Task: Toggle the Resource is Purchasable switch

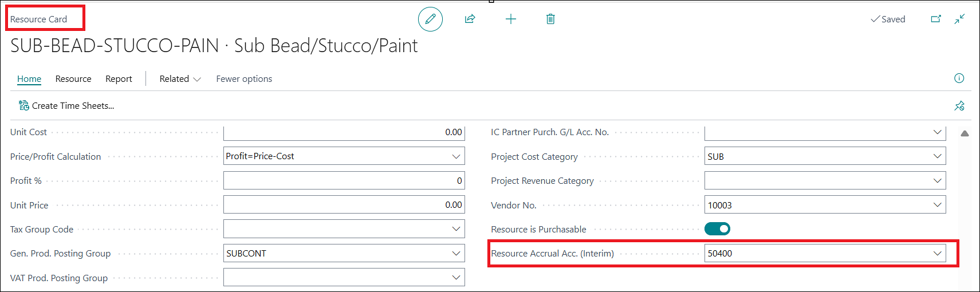Action: click(x=717, y=229)
